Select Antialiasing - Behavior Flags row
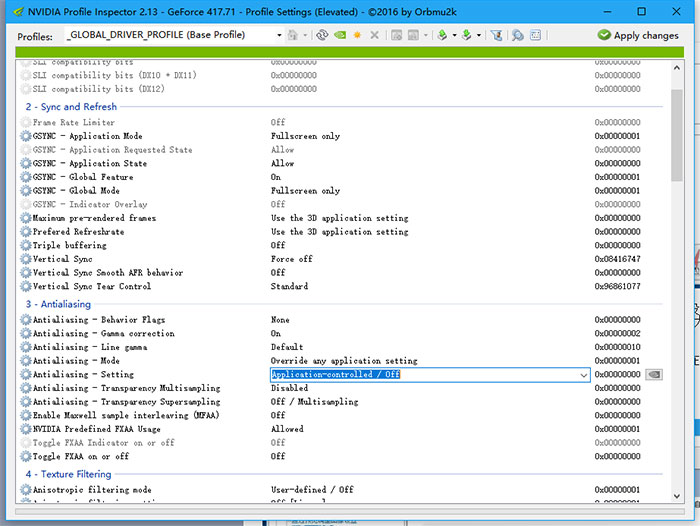 pyautogui.click(x=342, y=320)
